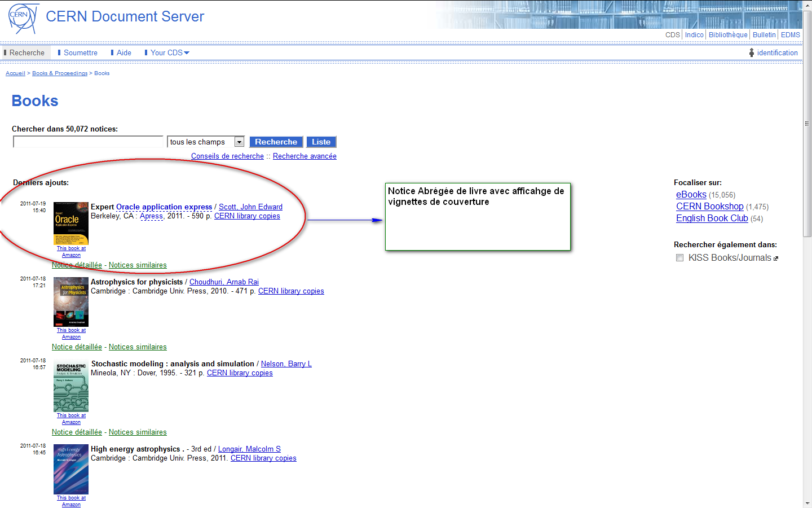Open the Oracle book cover thumbnail
Image resolution: width=812 pixels, height=508 pixels.
point(71,224)
